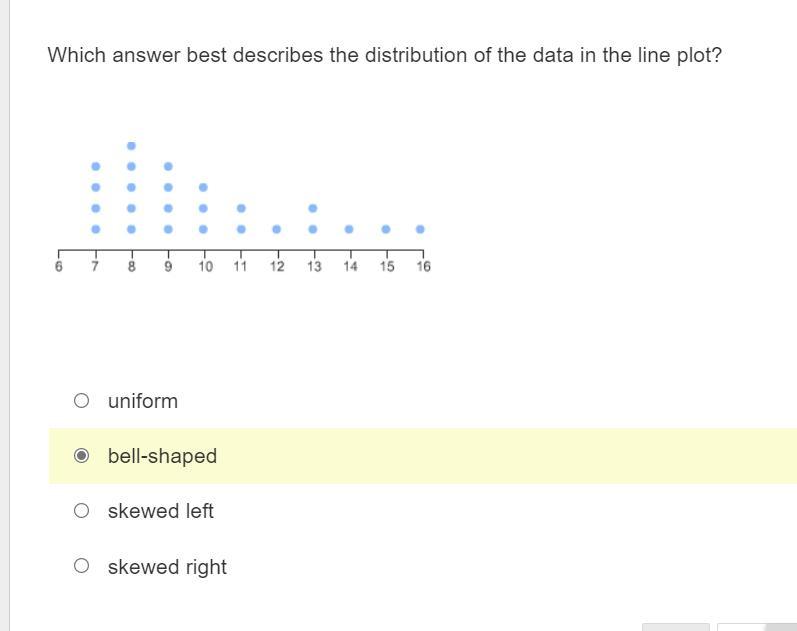Select the skewed right radio button
797x631 pixels.
tap(81, 565)
